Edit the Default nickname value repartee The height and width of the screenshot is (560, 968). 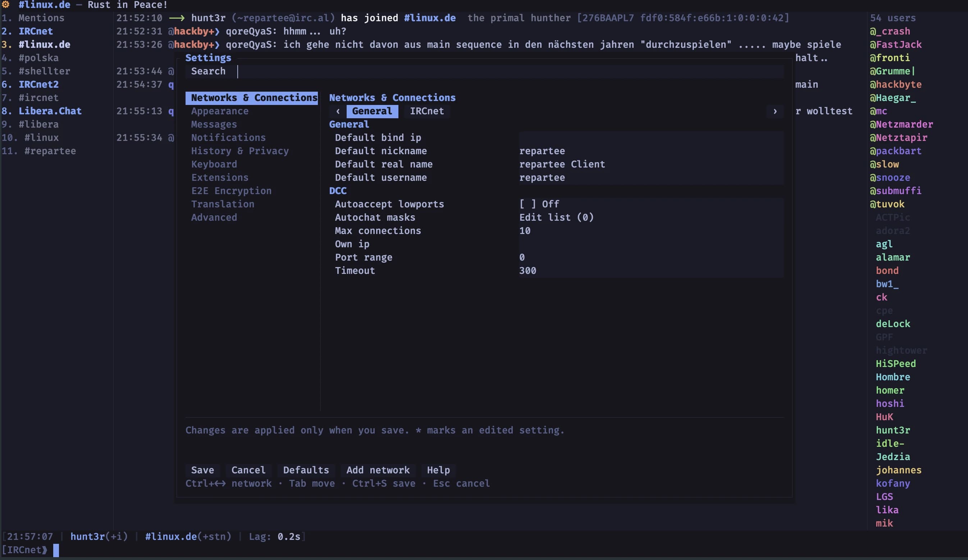click(651, 151)
